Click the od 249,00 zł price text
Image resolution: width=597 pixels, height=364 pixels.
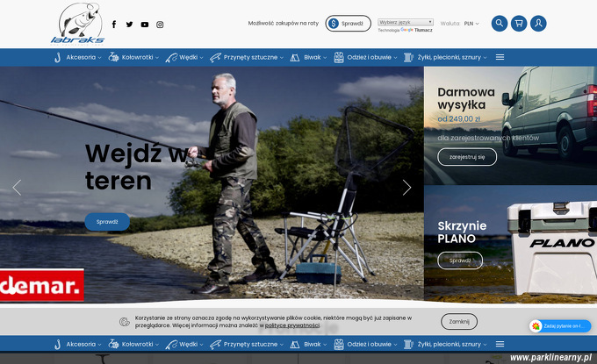click(x=459, y=119)
